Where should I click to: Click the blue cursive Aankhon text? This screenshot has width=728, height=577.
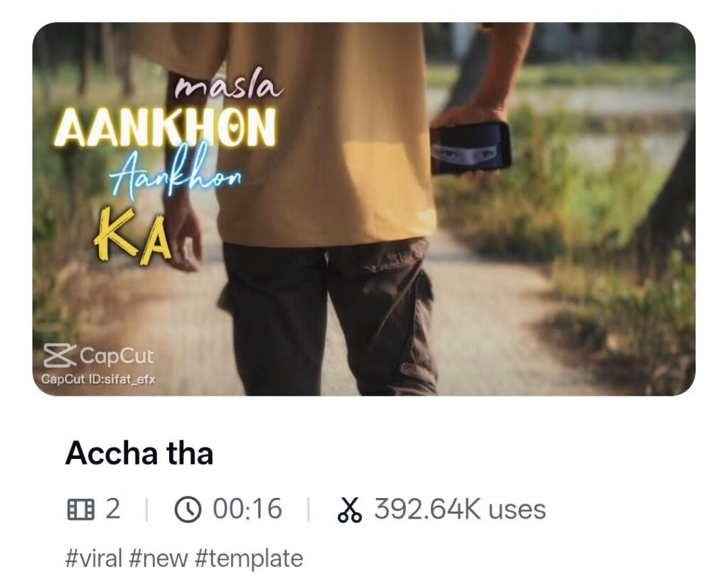176,174
